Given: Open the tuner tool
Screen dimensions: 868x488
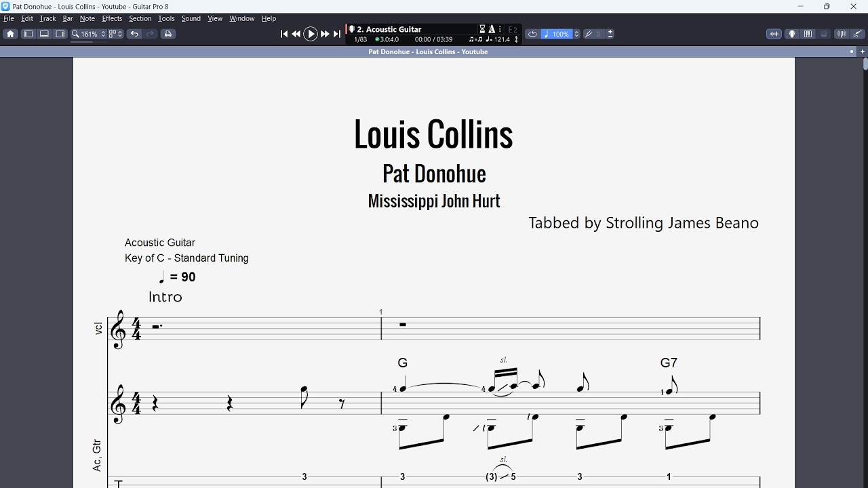Looking at the screenshot, I should [x=842, y=34].
